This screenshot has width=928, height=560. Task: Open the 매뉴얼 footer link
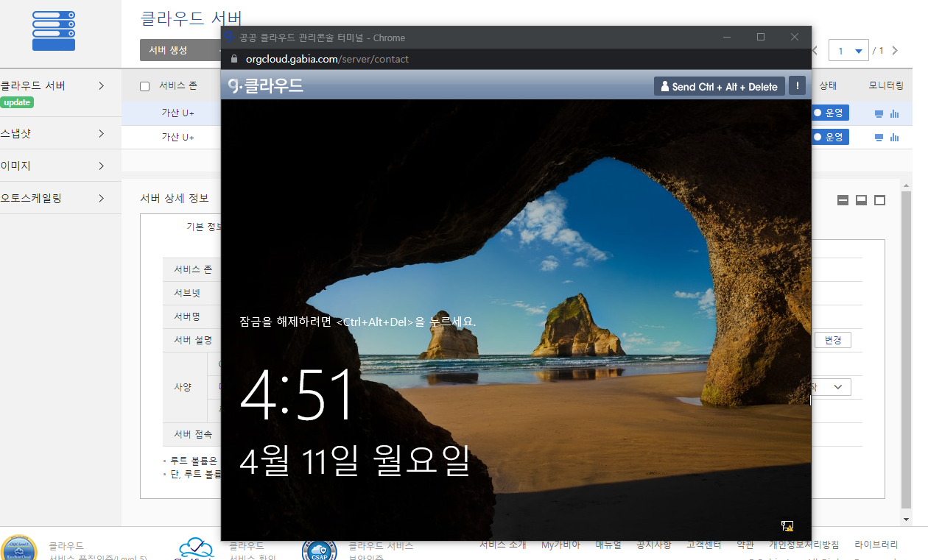pyautogui.click(x=608, y=545)
